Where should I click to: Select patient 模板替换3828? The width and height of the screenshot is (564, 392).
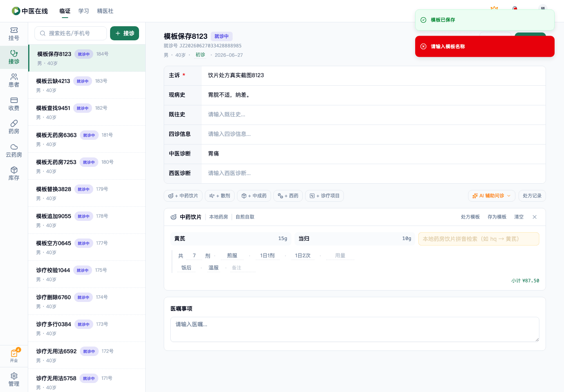pos(87,193)
